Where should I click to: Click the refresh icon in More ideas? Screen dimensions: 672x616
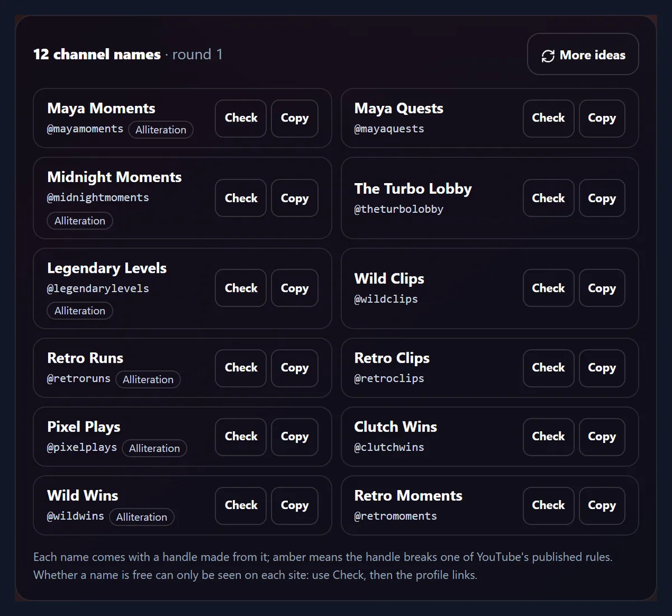pyautogui.click(x=548, y=55)
